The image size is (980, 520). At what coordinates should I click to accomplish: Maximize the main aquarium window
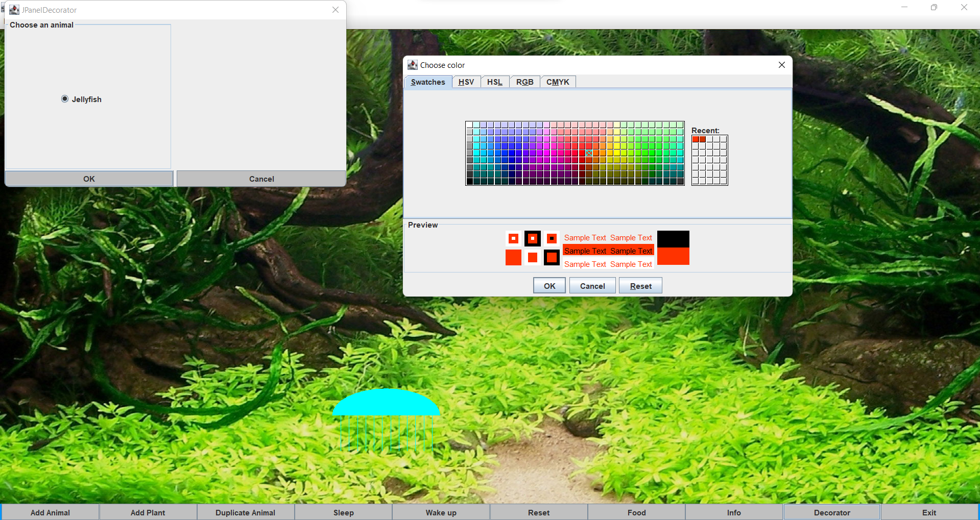934,7
